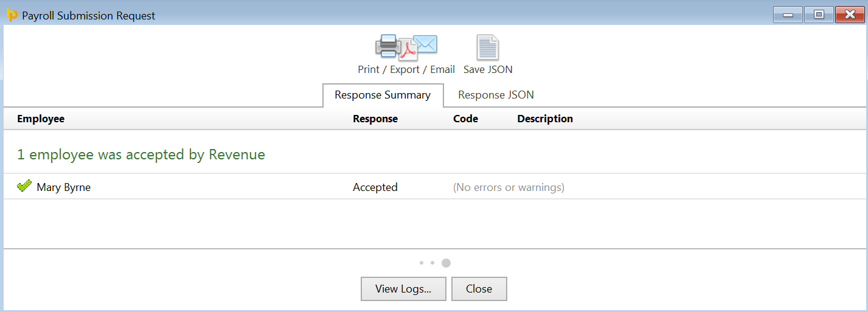Click the 'Print / Export / Email' label
This screenshot has height=312, width=868.
(x=406, y=69)
